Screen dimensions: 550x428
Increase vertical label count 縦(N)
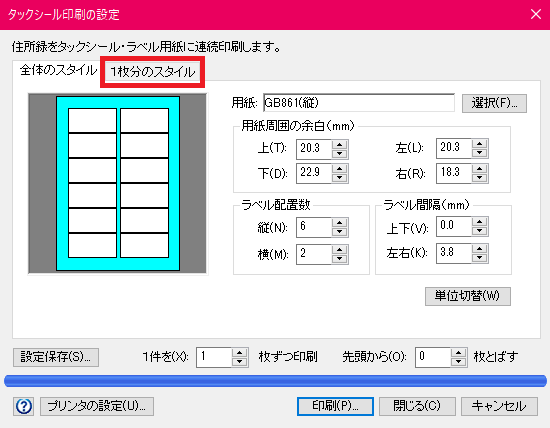(x=340, y=223)
